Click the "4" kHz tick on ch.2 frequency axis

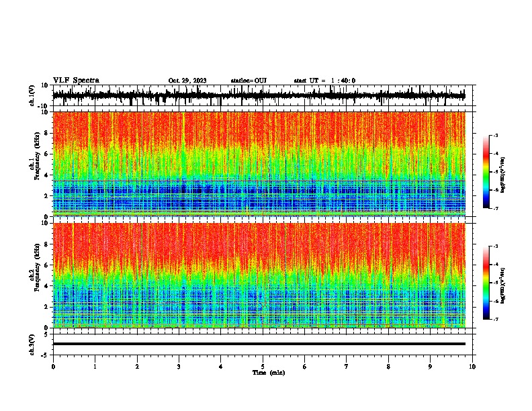click(x=46, y=286)
